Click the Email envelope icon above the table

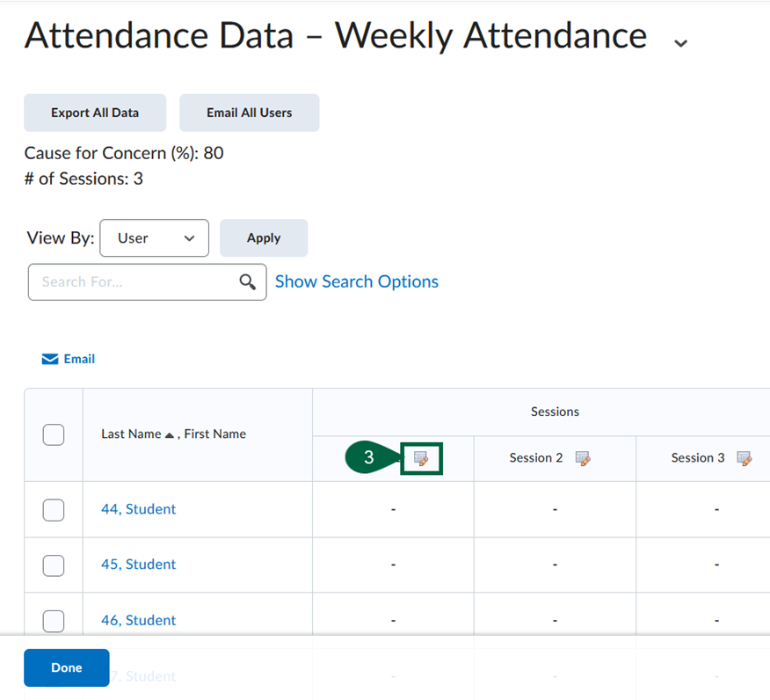(x=51, y=359)
